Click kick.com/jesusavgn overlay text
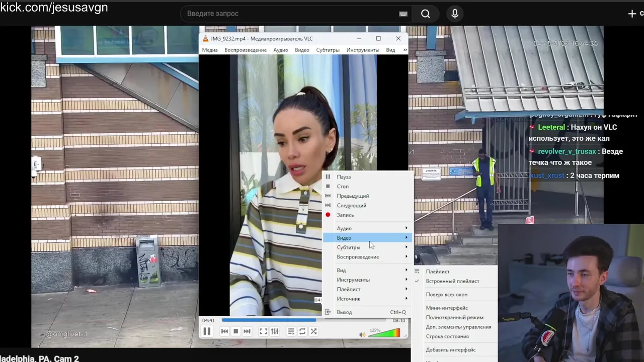This screenshot has height=362, width=644. 54,8
